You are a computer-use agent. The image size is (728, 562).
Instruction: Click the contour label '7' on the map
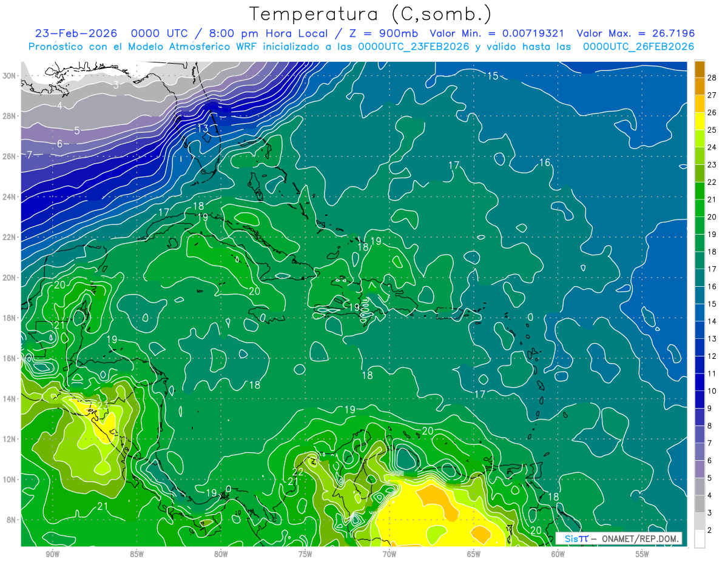tap(29, 155)
